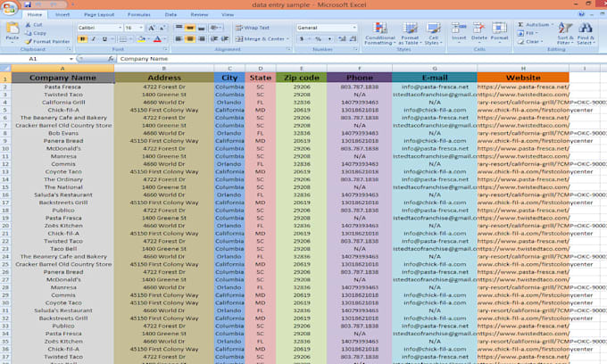The width and height of the screenshot is (607, 364).
Task: Click the Paste icon
Action: [12, 29]
